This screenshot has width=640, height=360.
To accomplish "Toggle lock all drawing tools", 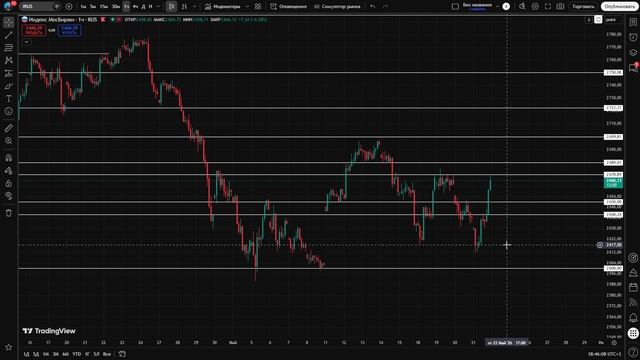I will pos(9,183).
